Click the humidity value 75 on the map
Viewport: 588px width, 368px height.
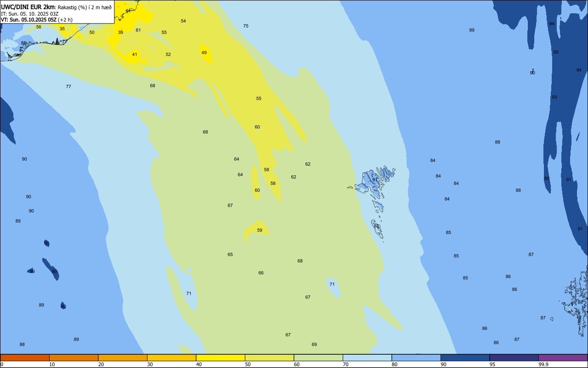click(246, 26)
